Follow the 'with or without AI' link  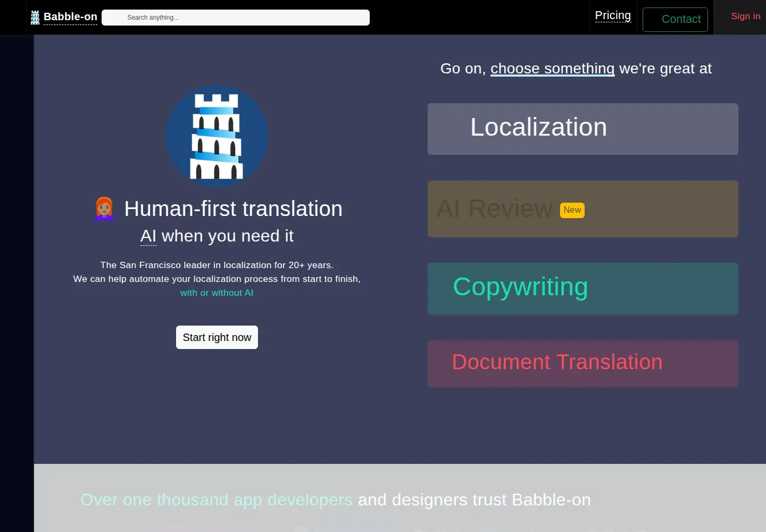217,293
